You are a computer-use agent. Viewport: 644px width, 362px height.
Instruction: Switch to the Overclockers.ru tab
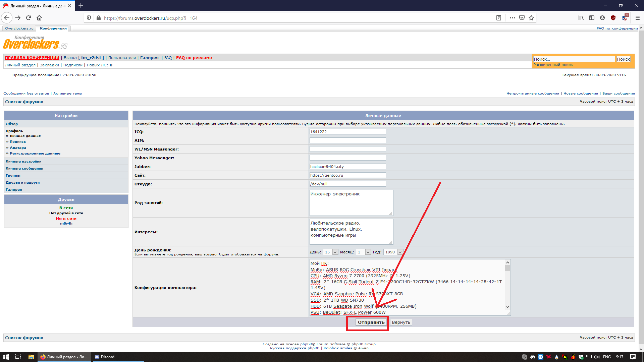pyautogui.click(x=19, y=28)
